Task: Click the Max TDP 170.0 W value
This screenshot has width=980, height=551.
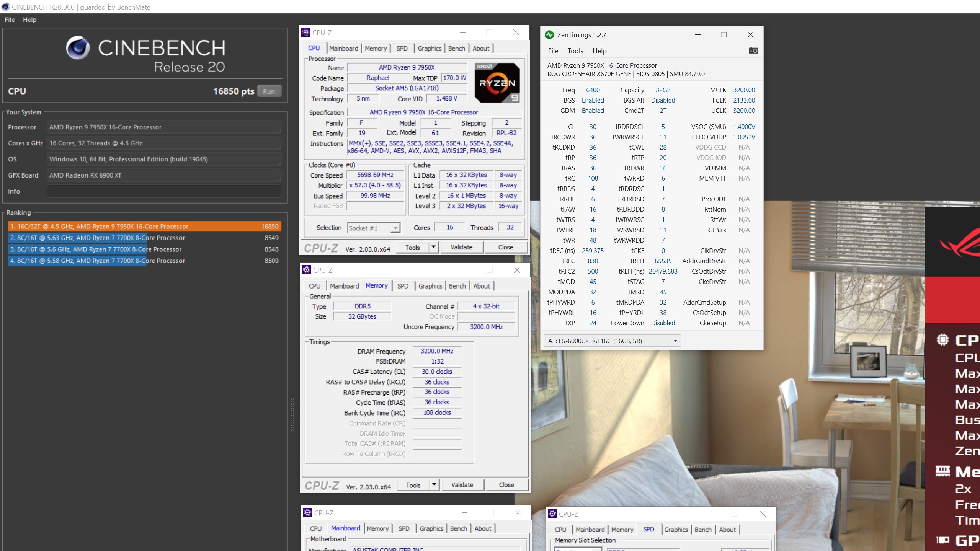Action: [454, 78]
